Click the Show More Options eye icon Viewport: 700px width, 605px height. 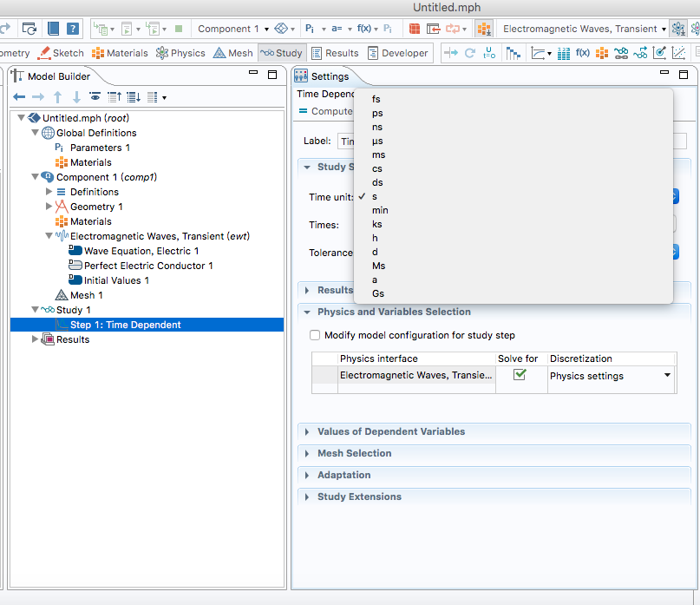(94, 96)
